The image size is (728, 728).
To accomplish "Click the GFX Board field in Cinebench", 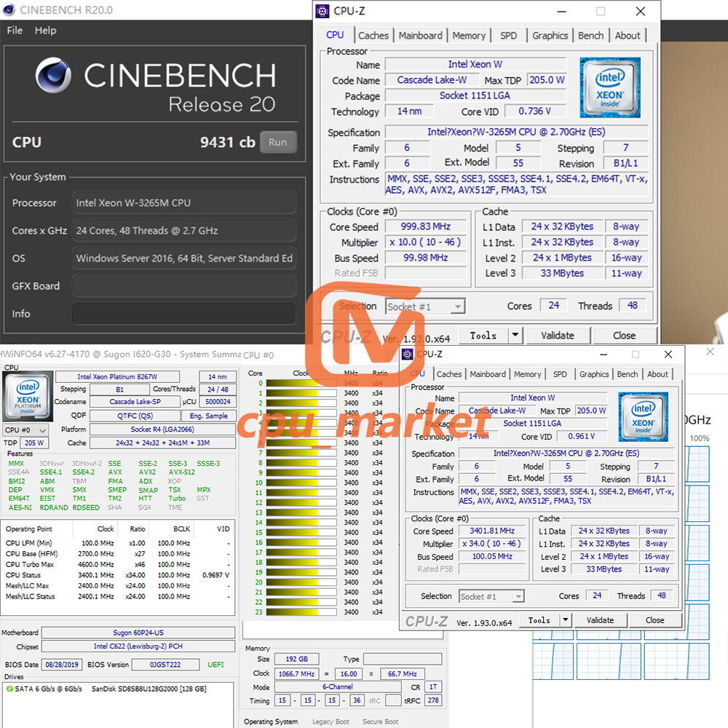I will coord(184,286).
